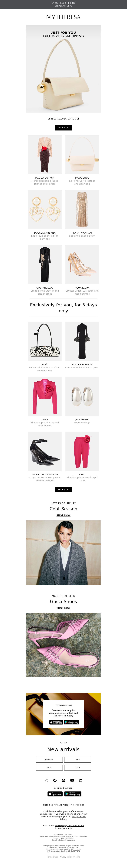Select the WOMEN new arrivals button

49,759
